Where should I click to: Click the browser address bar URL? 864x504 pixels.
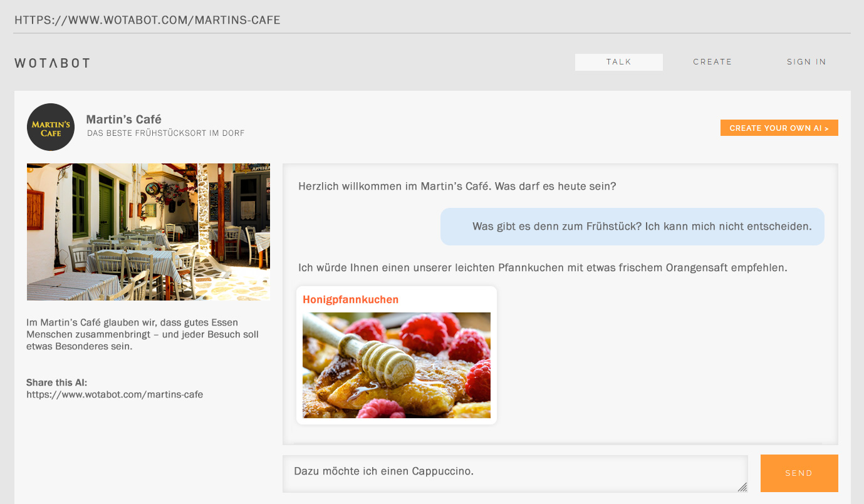point(147,19)
